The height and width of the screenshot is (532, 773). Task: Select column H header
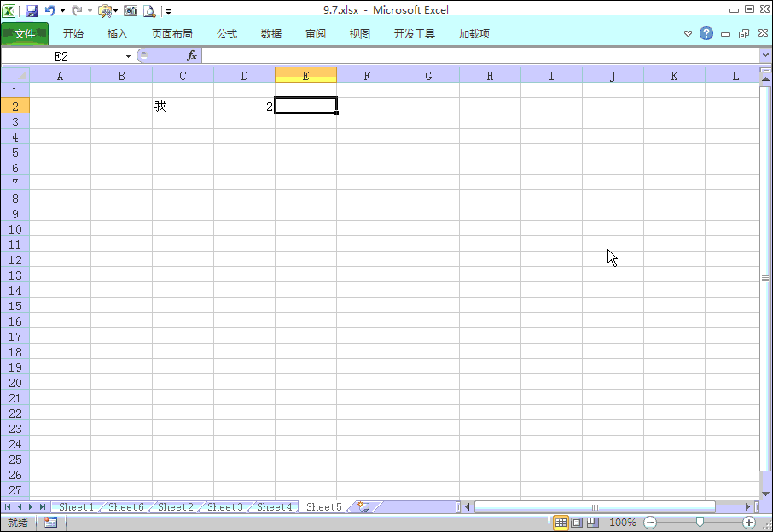pyautogui.click(x=490, y=76)
